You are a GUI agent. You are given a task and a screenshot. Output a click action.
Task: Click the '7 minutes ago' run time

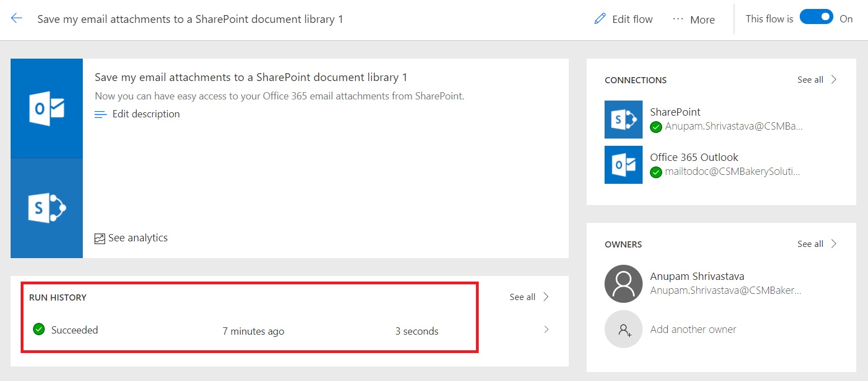coord(253,331)
